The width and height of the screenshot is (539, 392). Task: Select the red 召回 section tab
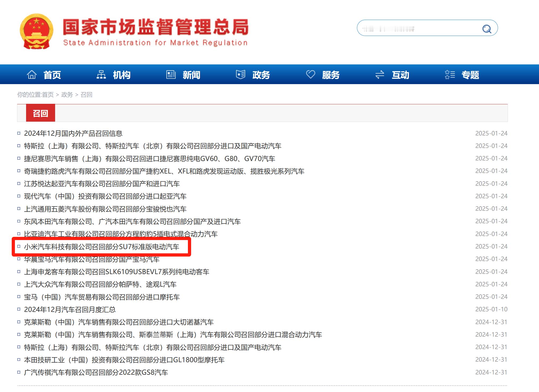point(40,113)
